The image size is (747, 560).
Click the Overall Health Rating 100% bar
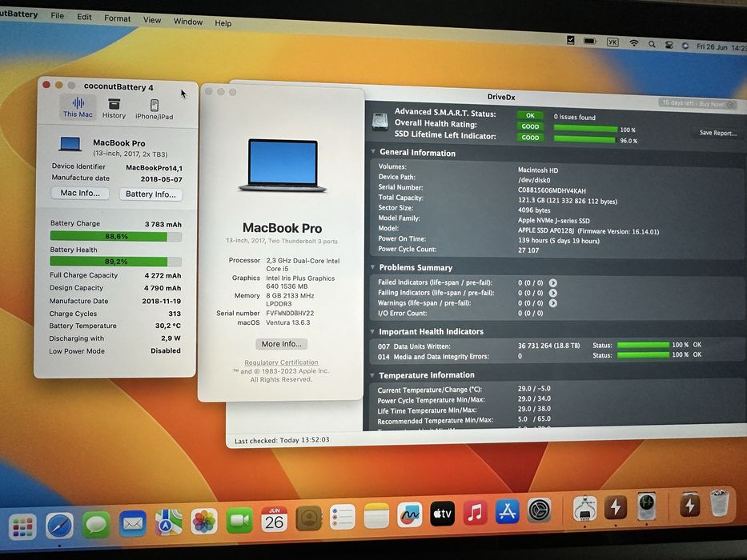pos(585,129)
